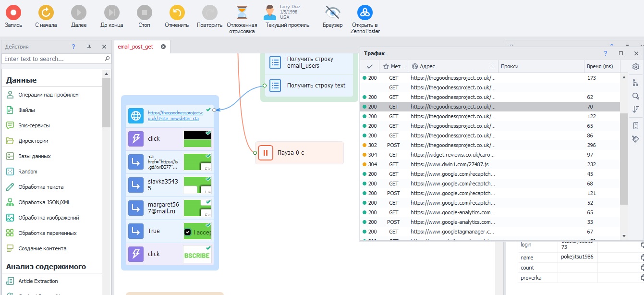Open the traffic panel settings gear

636,67
